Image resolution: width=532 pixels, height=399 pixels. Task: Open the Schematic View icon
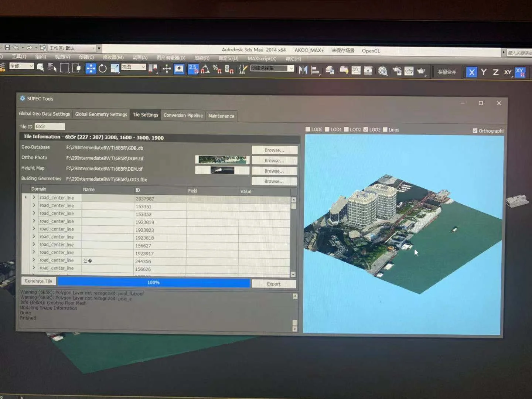(368, 71)
